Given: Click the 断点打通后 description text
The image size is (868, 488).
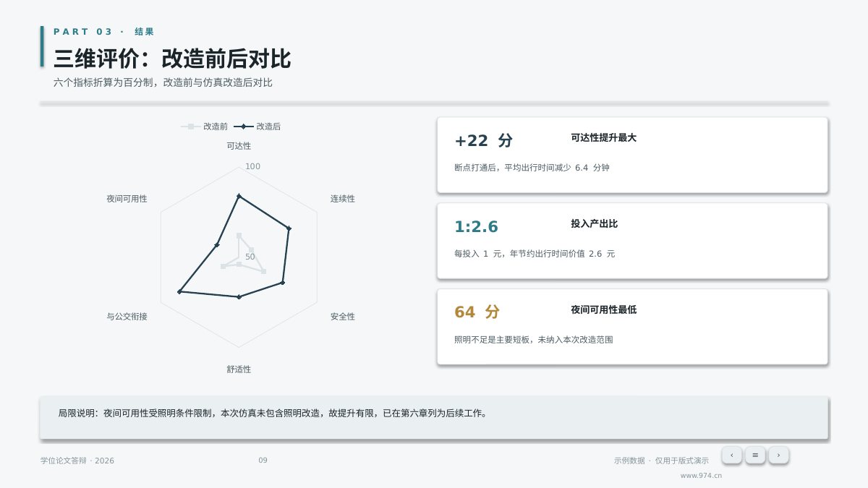Looking at the screenshot, I should 532,168.
